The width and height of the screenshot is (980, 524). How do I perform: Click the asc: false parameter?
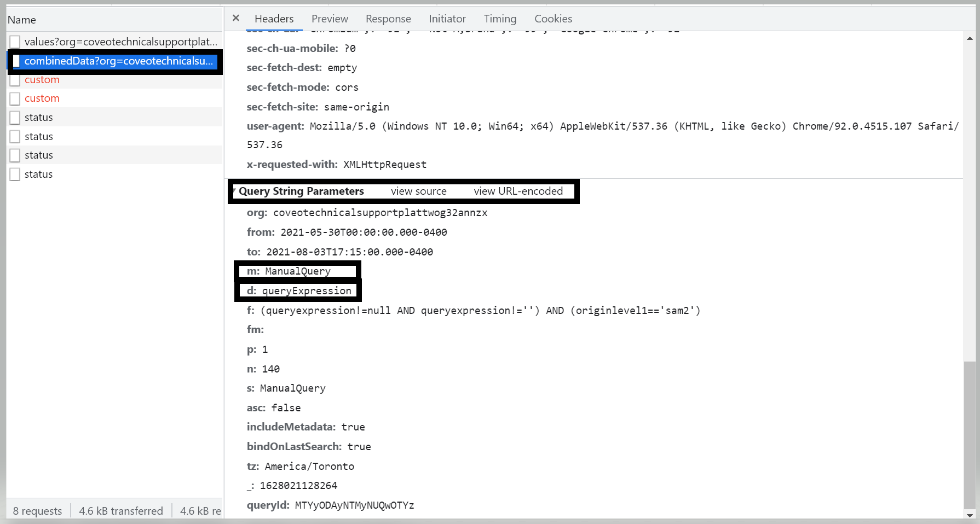pos(274,408)
